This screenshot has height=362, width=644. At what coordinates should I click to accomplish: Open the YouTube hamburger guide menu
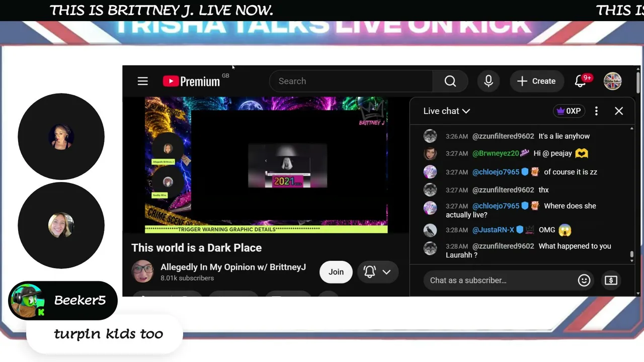(x=143, y=81)
